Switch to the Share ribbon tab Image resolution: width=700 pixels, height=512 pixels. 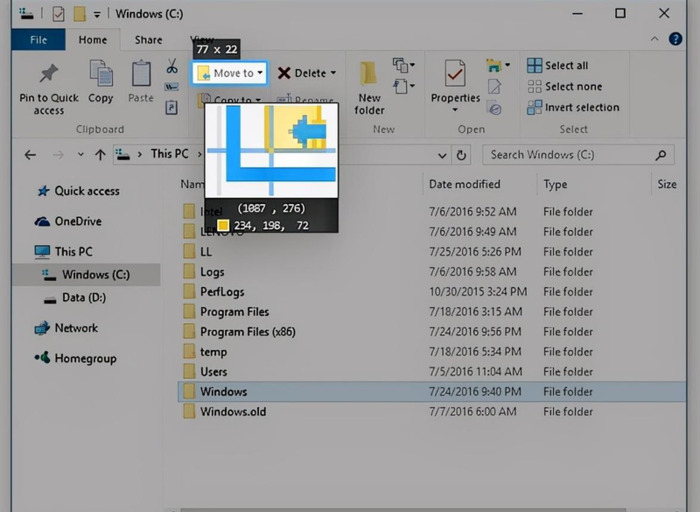pyautogui.click(x=148, y=40)
